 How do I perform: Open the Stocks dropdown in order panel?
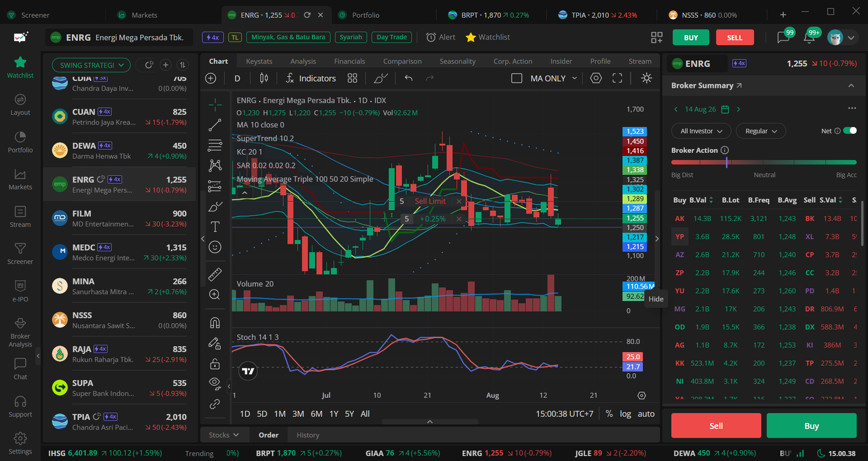pyautogui.click(x=224, y=435)
